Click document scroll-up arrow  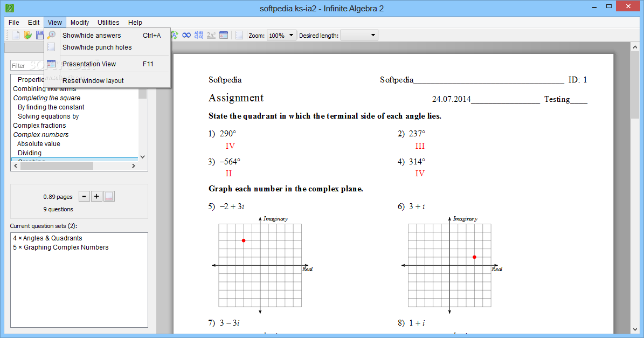(635, 47)
